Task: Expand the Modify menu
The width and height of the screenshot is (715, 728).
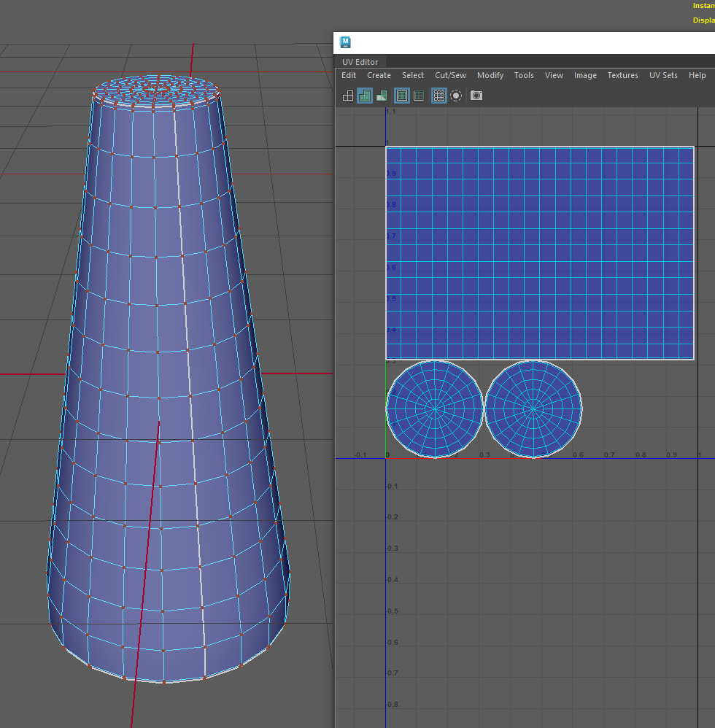Action: 490,75
